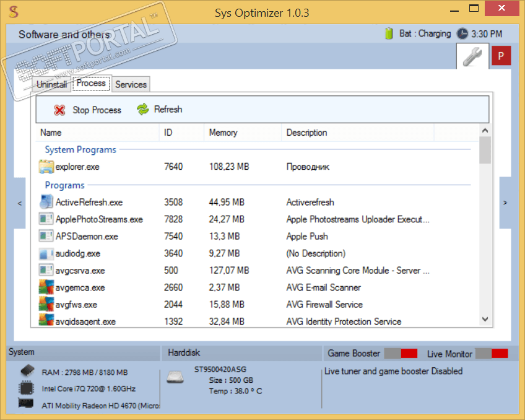Click the avgemca.exe AVG icon
The image size is (525, 420).
point(46,287)
